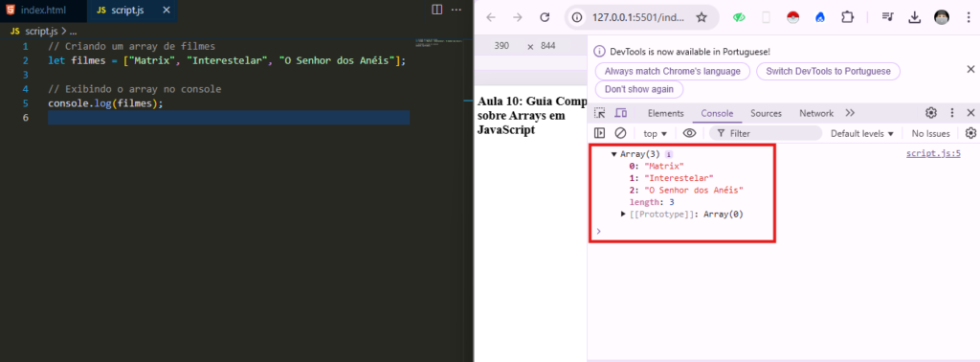Viewport: 980px width, 362px height.
Task: Clear the console with the clear icon
Action: pyautogui.click(x=620, y=133)
